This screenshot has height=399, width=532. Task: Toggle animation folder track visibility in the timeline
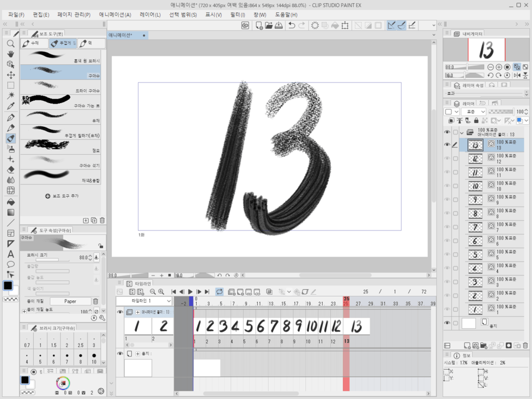pyautogui.click(x=120, y=312)
